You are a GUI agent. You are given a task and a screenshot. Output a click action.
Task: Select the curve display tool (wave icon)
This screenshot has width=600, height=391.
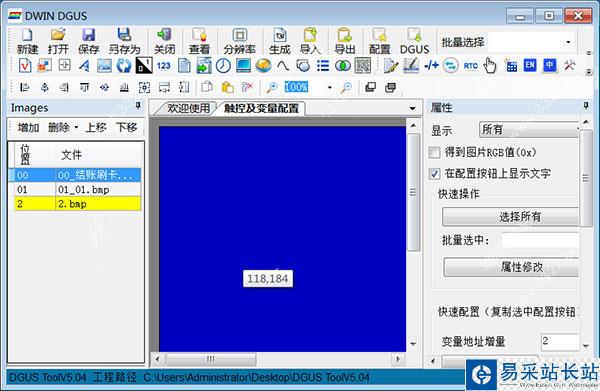tap(283, 66)
